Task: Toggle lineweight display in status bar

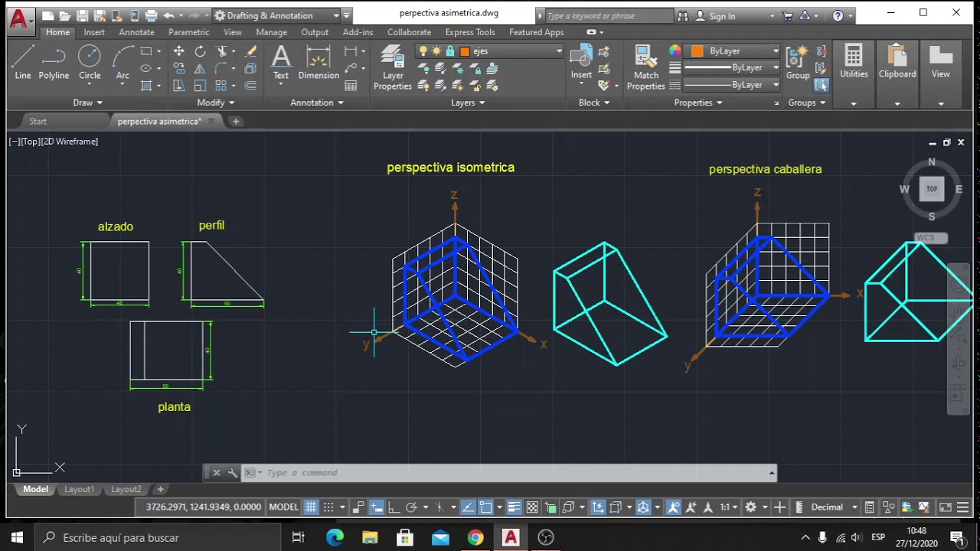Action: tap(513, 507)
